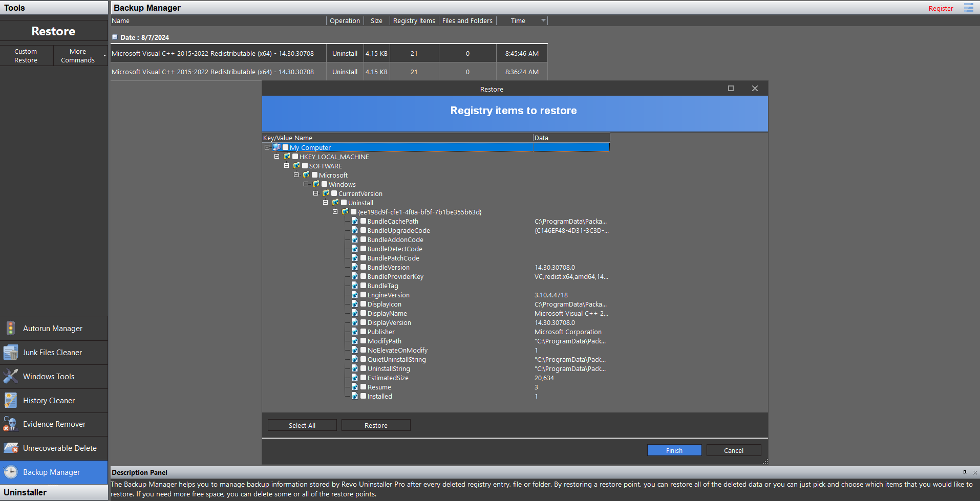Click the GUID key icon {ee198d9f...}
The image size is (980, 501).
pyautogui.click(x=345, y=212)
